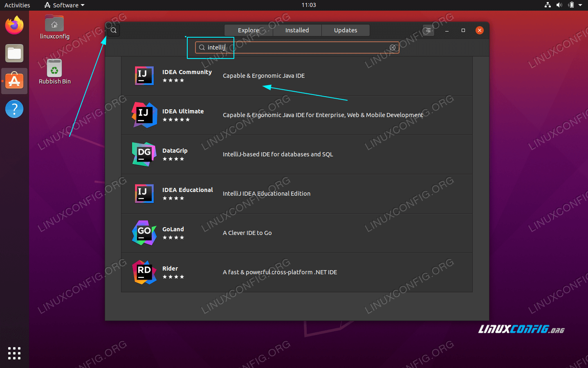Image resolution: width=588 pixels, height=368 pixels.
Task: Click the volume icon in top bar
Action: [559, 5]
